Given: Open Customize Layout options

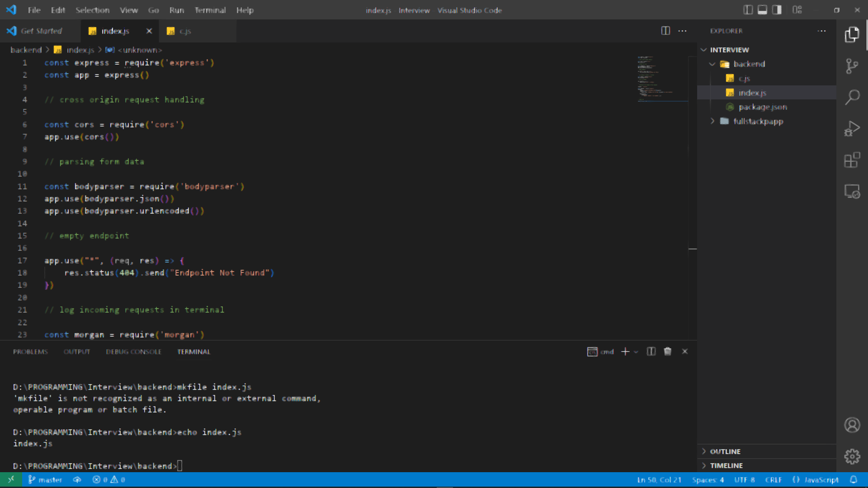Looking at the screenshot, I should [x=797, y=10].
